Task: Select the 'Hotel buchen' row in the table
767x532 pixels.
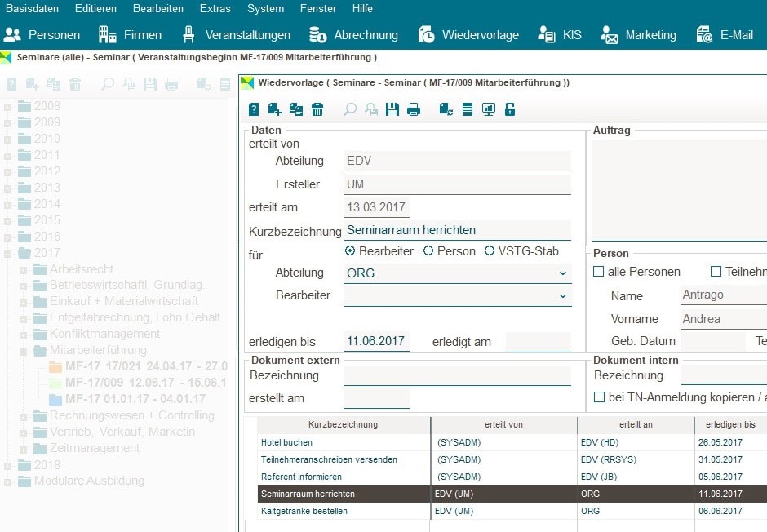Action: pos(512,442)
